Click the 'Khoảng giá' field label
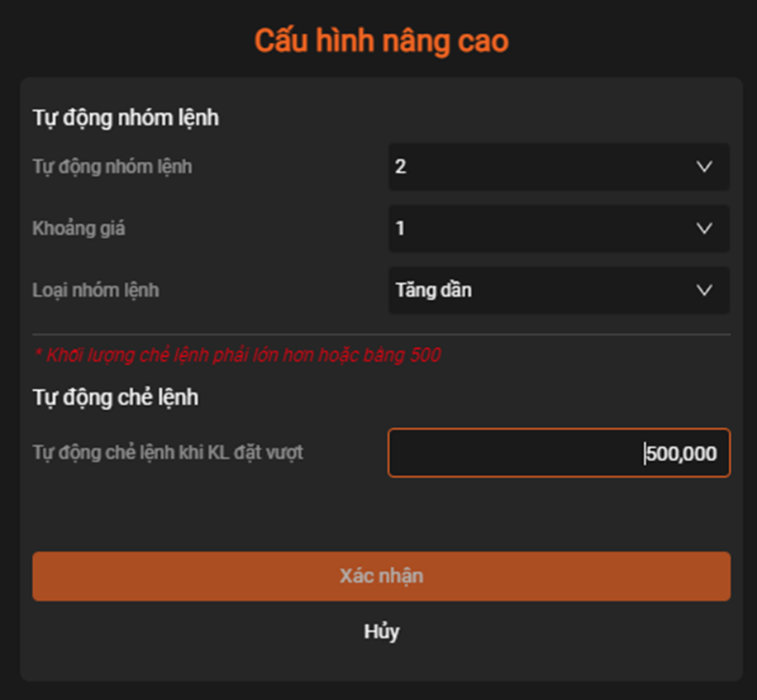The image size is (757, 700). click(79, 228)
